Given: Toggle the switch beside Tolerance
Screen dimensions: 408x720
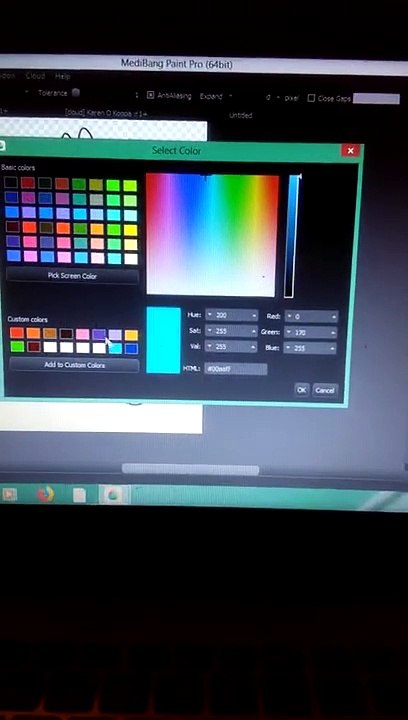Looking at the screenshot, I should pos(76,93).
